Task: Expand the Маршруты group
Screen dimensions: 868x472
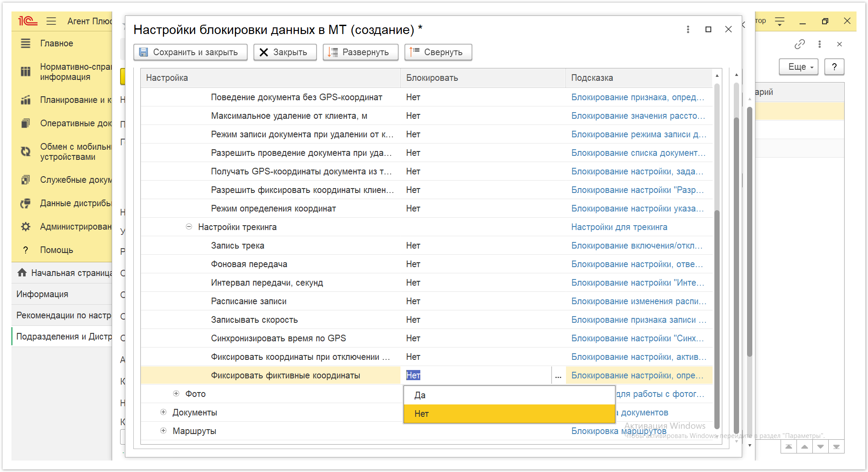Action: pyautogui.click(x=163, y=431)
